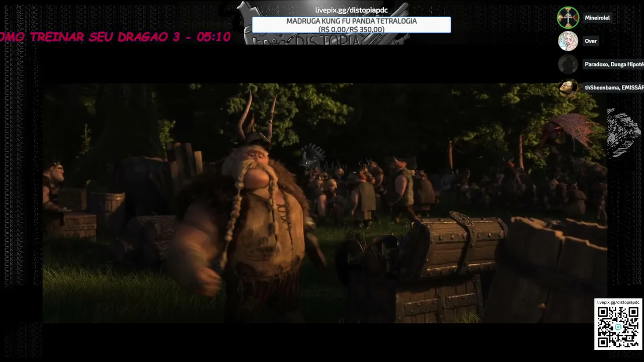Open livepix.gg/distopiapdc link at top center
Screen dimensions: 644x362
pyautogui.click(x=352, y=10)
